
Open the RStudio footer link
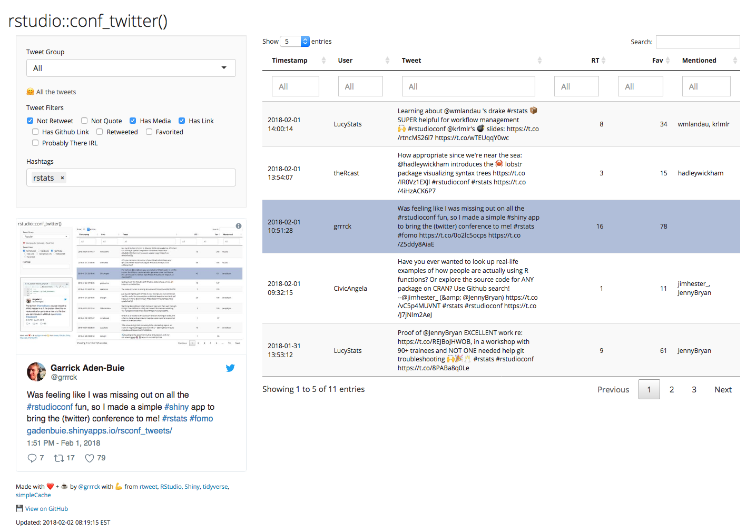coord(171,487)
